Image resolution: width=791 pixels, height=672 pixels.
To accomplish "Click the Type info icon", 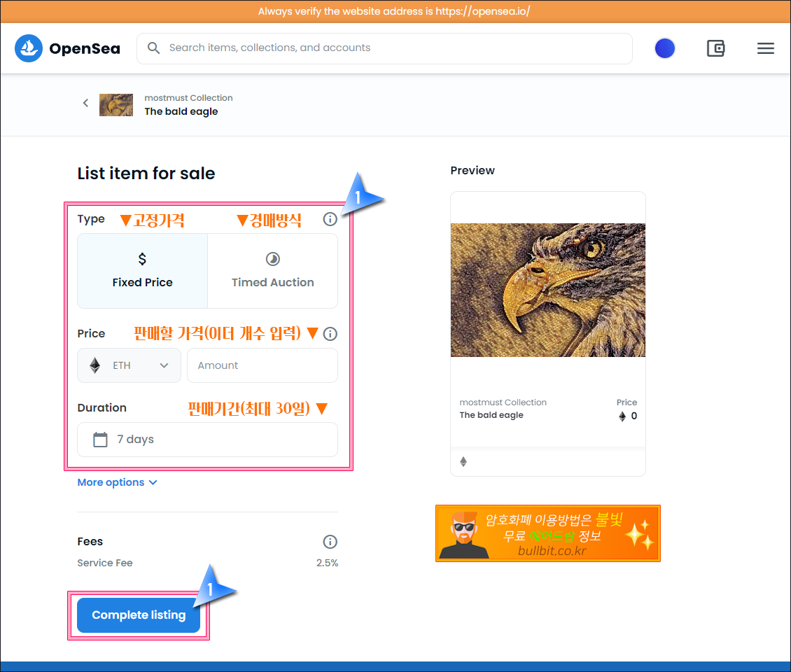I will tap(330, 219).
